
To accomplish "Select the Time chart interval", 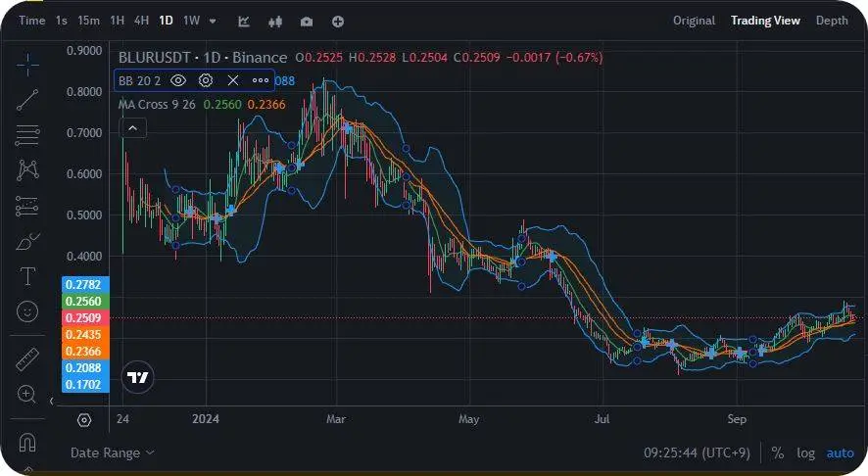I will [x=32, y=21].
